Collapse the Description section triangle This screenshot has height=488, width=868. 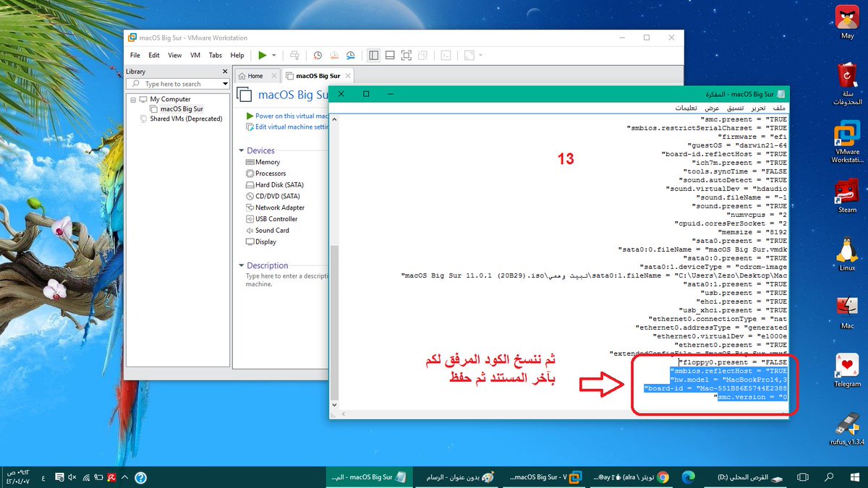coord(242,266)
